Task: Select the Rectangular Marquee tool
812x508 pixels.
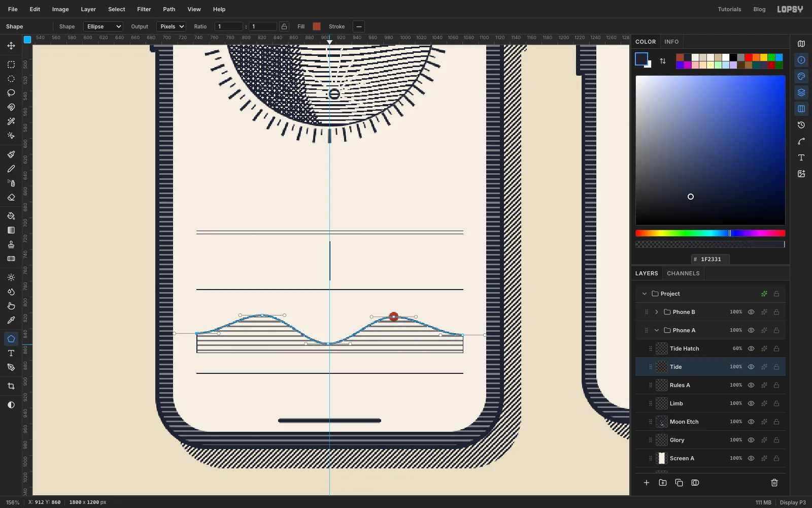Action: pyautogui.click(x=11, y=65)
